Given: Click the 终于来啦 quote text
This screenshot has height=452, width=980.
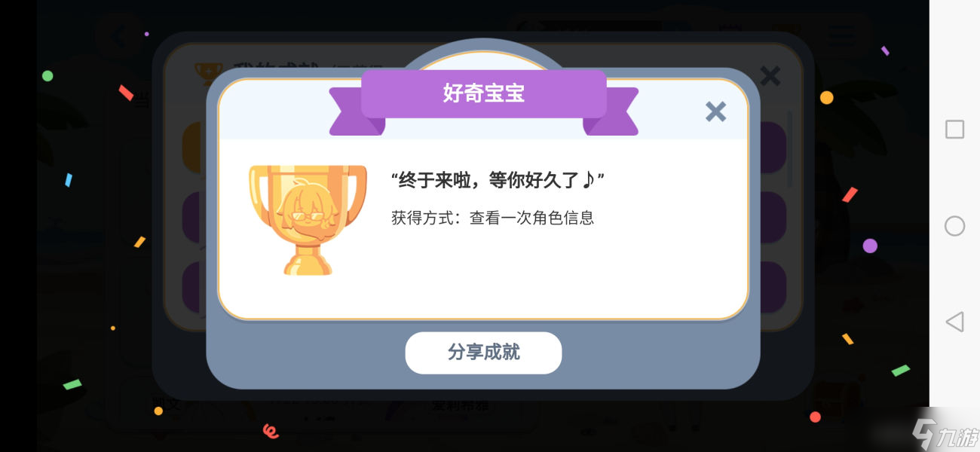Looking at the screenshot, I should [498, 181].
